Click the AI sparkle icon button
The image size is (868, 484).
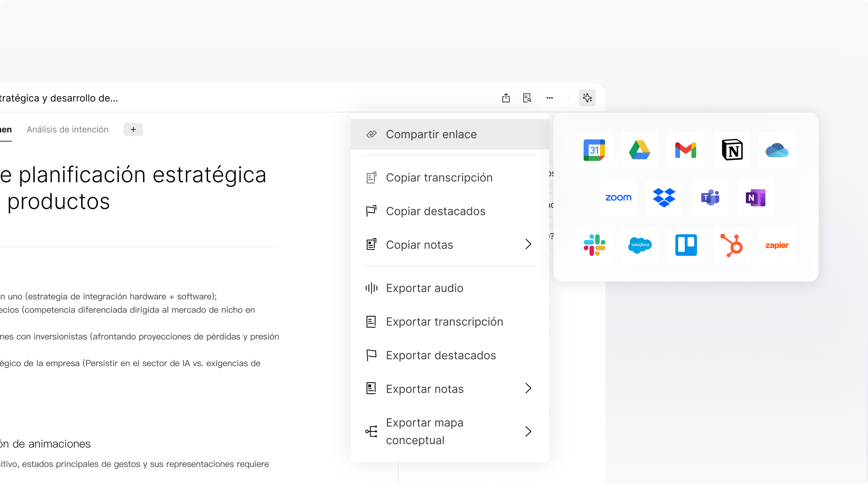[587, 98]
